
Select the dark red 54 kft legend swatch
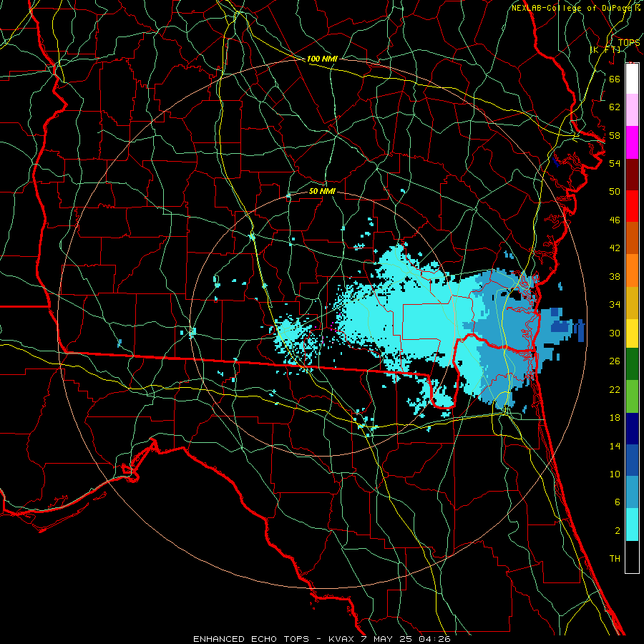tap(632, 175)
